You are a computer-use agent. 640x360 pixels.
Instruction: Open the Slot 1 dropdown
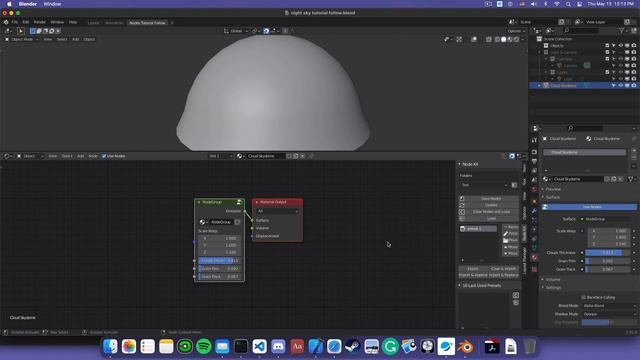[x=221, y=156]
